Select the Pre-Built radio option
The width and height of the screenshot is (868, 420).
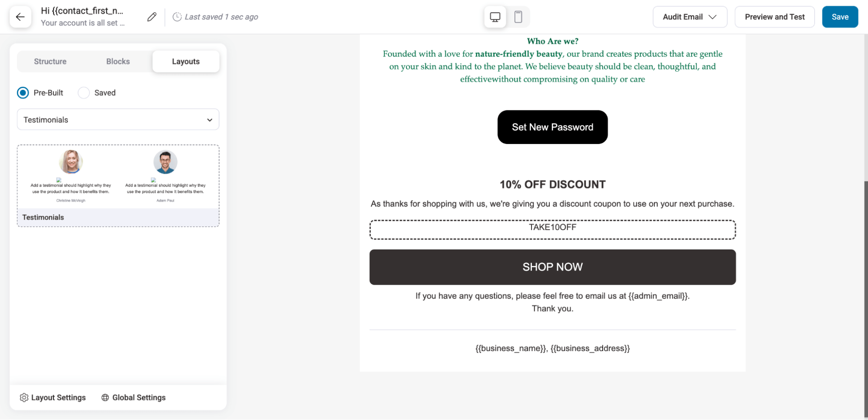pyautogui.click(x=23, y=93)
